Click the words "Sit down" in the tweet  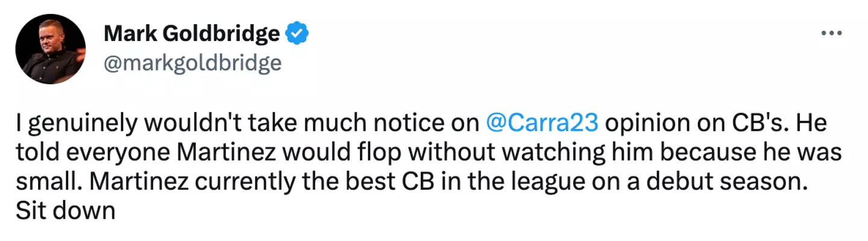[x=64, y=211]
